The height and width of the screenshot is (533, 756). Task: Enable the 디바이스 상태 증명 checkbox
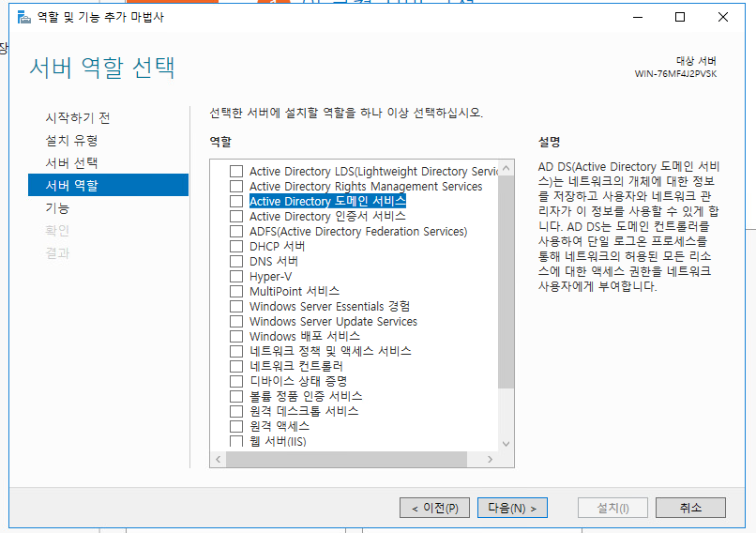pos(236,381)
